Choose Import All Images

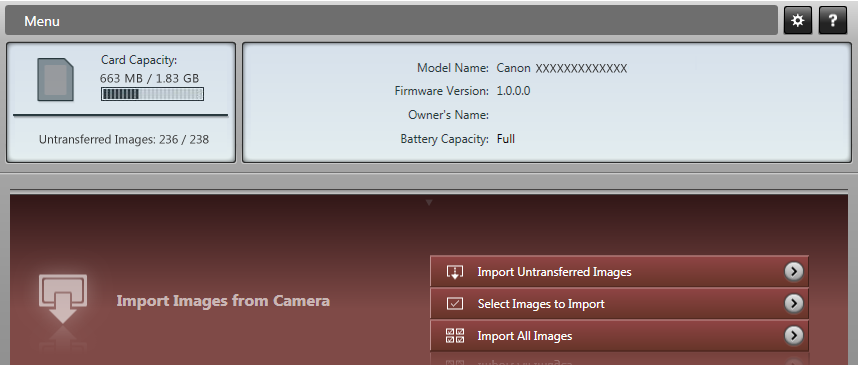pos(619,335)
